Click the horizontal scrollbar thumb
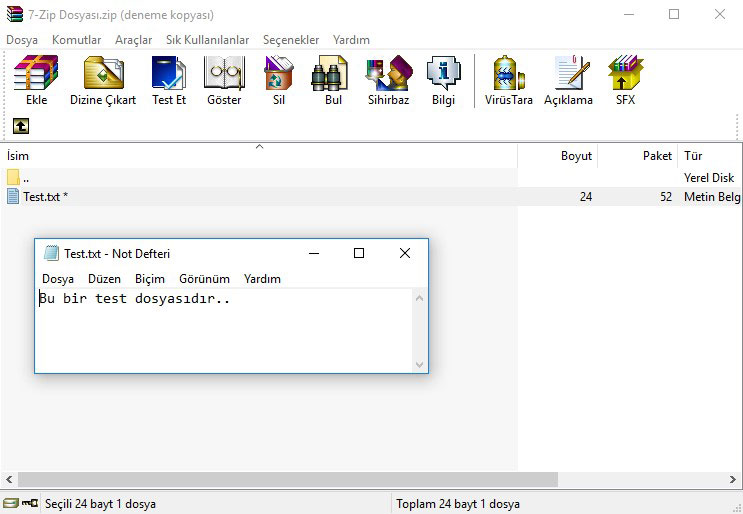The height and width of the screenshot is (514, 743). (288, 479)
